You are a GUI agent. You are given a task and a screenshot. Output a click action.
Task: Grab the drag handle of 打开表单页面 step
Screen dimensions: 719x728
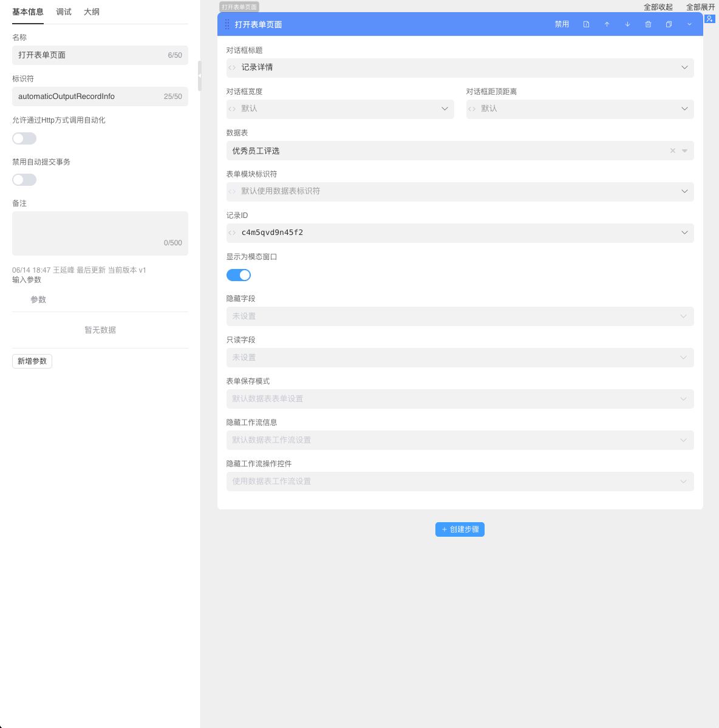(x=227, y=24)
